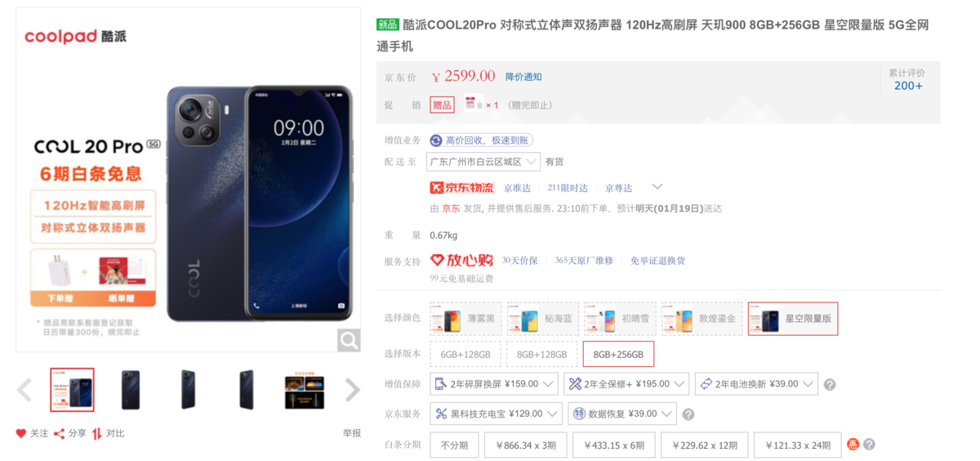The height and width of the screenshot is (461, 980).
Task: Click the 30天价保 service link
Action: click(519, 261)
